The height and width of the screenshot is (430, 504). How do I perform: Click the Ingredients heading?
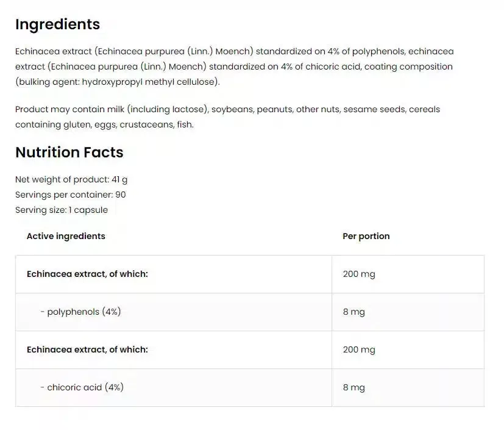57,24
